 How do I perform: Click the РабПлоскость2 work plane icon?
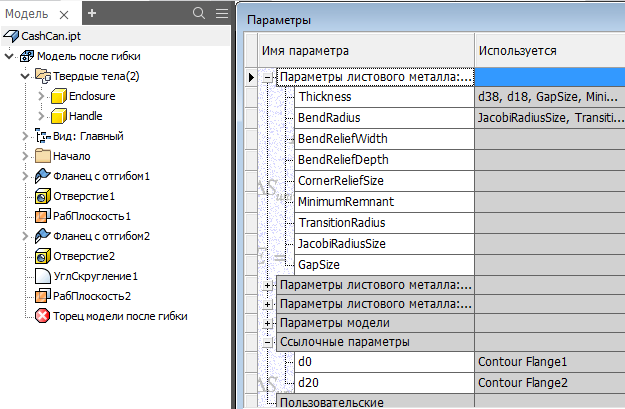tap(43, 296)
